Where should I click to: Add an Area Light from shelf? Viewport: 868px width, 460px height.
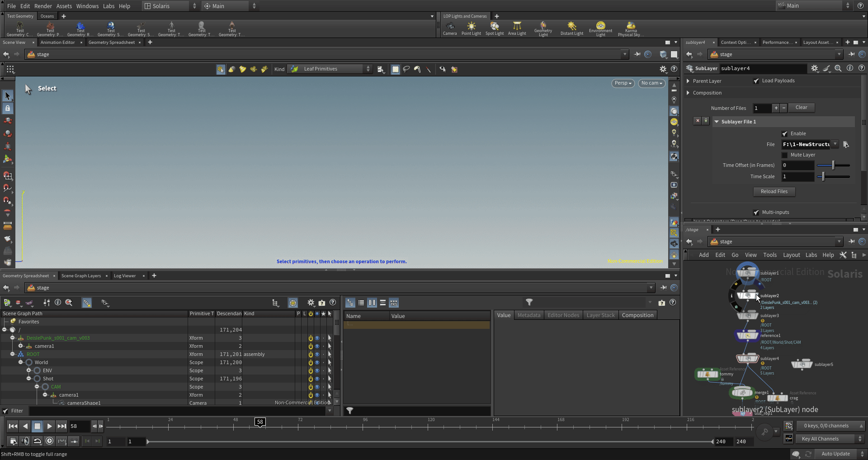pos(517,28)
